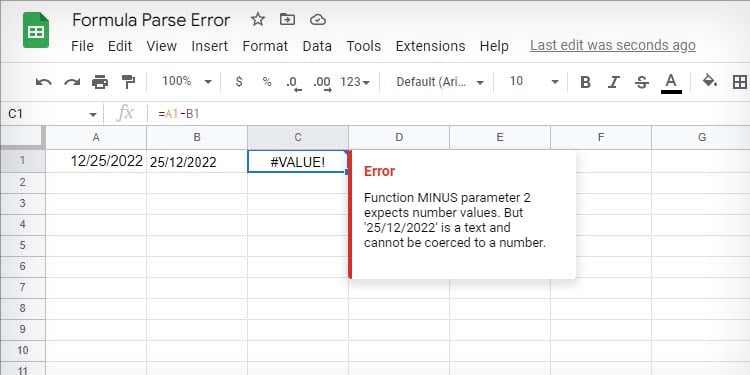Decrease decimal places
The height and width of the screenshot is (375, 750).
294,83
